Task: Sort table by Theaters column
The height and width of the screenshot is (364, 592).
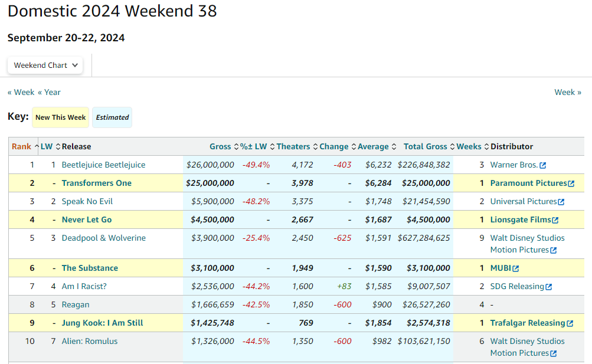Action: pyautogui.click(x=297, y=146)
